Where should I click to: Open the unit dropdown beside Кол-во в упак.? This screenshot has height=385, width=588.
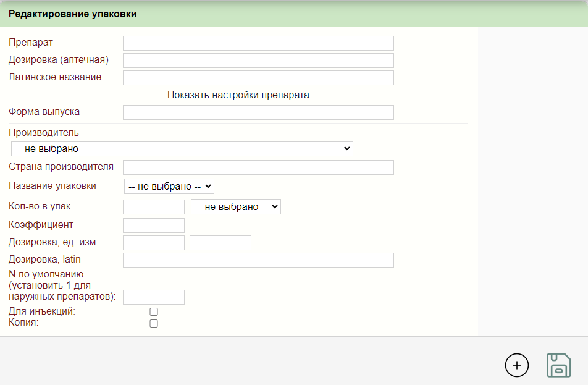[x=236, y=207]
